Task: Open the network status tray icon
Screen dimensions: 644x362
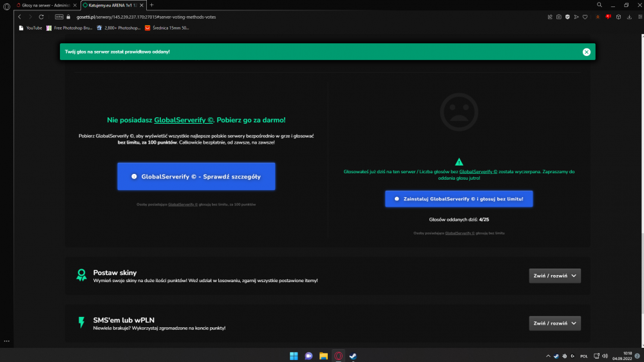Action: 596,356
